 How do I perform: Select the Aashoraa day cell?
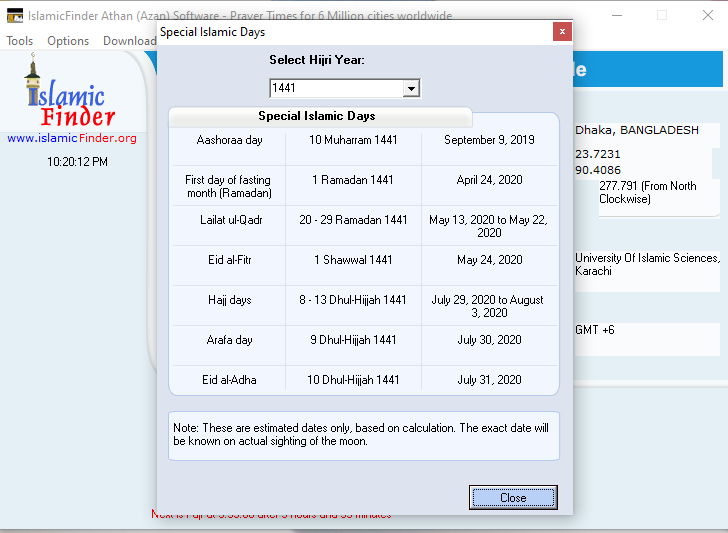point(229,140)
